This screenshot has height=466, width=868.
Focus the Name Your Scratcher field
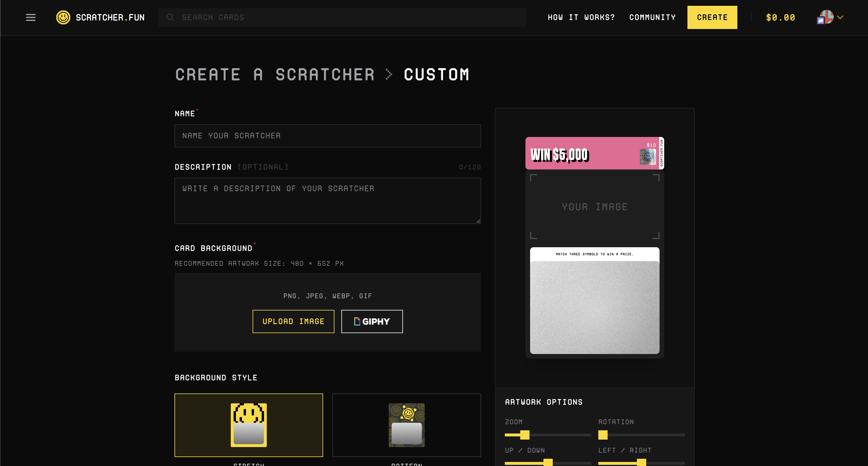tap(327, 136)
